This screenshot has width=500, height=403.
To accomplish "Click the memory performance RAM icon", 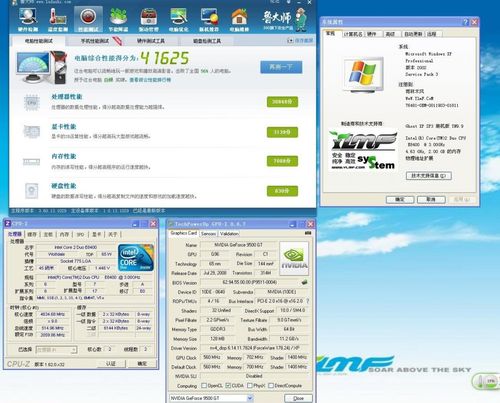I will pos(32,162).
